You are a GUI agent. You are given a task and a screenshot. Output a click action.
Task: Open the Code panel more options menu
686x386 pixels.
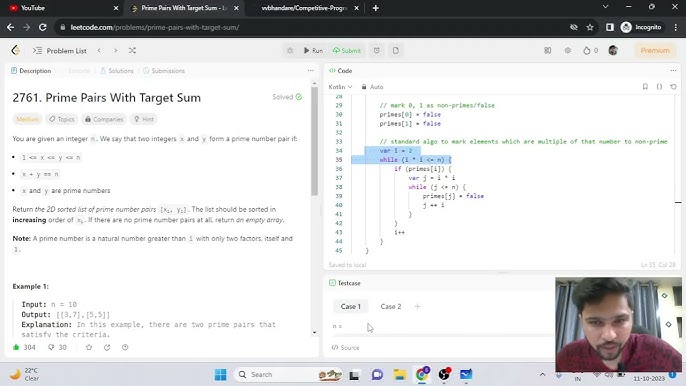[x=673, y=70]
